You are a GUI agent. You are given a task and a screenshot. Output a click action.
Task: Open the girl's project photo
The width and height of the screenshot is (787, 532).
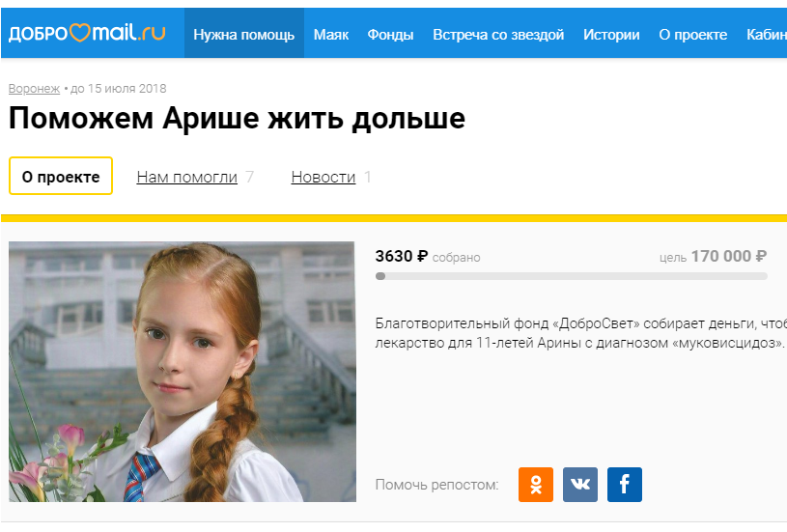pos(183,372)
